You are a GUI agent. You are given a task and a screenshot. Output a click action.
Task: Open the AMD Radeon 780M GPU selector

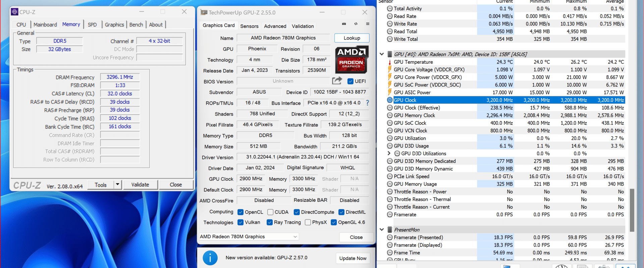pos(249,237)
